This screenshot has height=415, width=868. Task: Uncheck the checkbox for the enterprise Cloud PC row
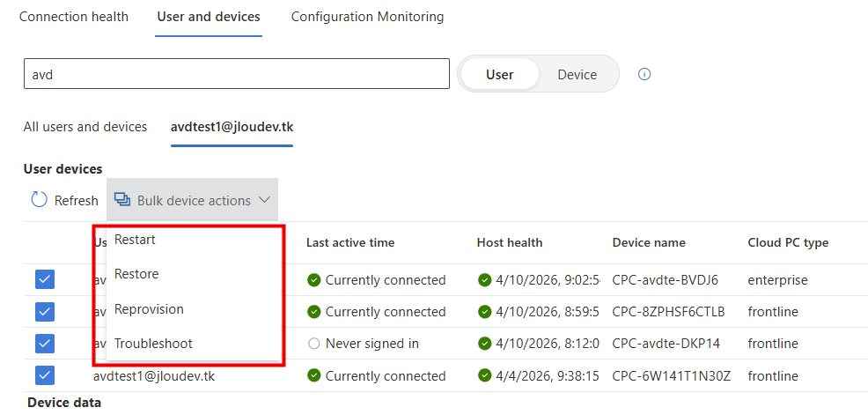[x=45, y=280]
